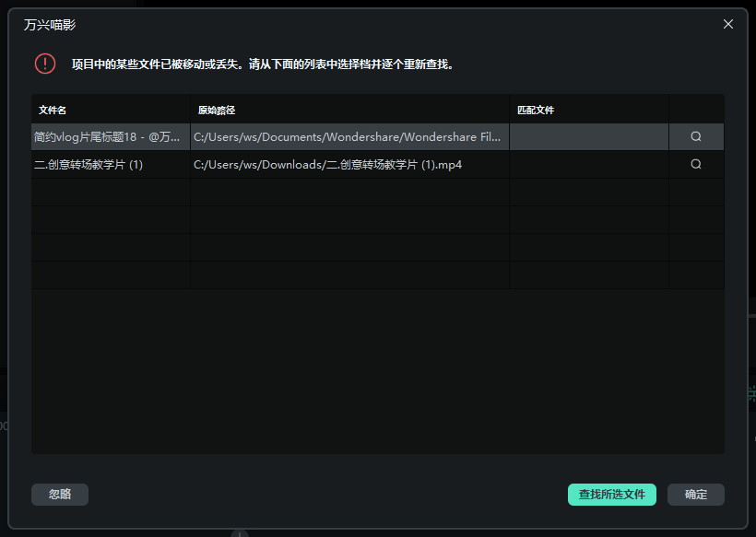Click 匹配文件 cell of 简约vlog片尾标题18 row
Viewport: 756px width, 537px height.
pos(589,136)
